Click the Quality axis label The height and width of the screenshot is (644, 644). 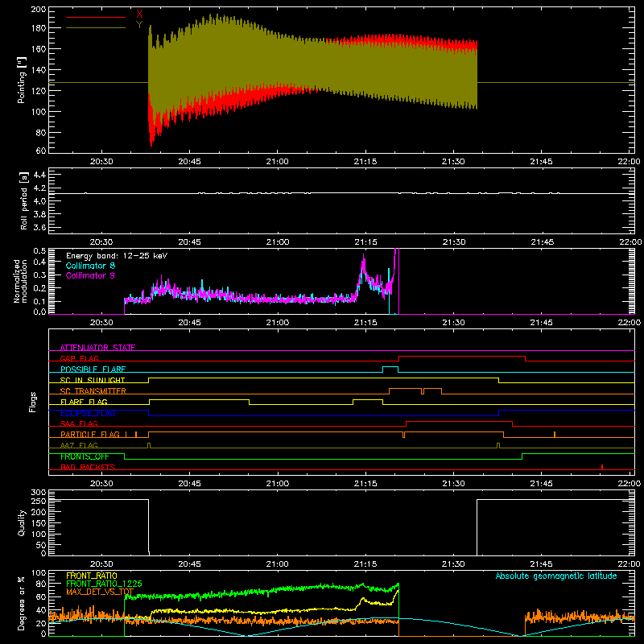(22, 522)
